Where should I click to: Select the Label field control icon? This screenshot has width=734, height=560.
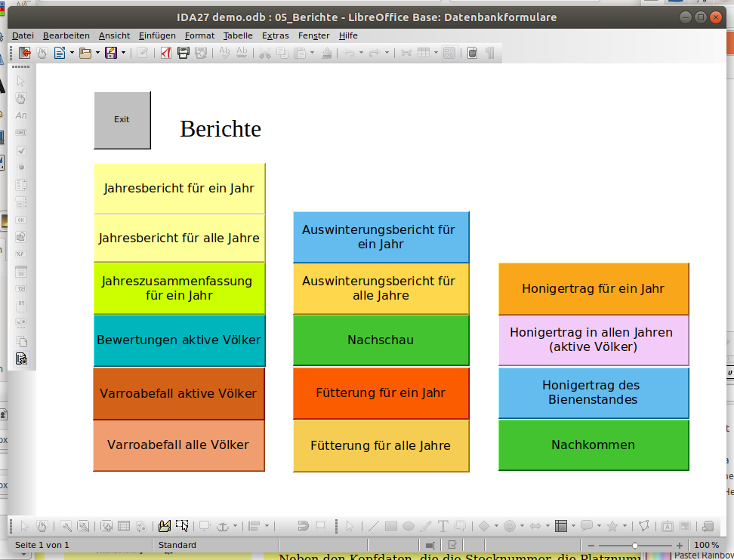pyautogui.click(x=21, y=115)
